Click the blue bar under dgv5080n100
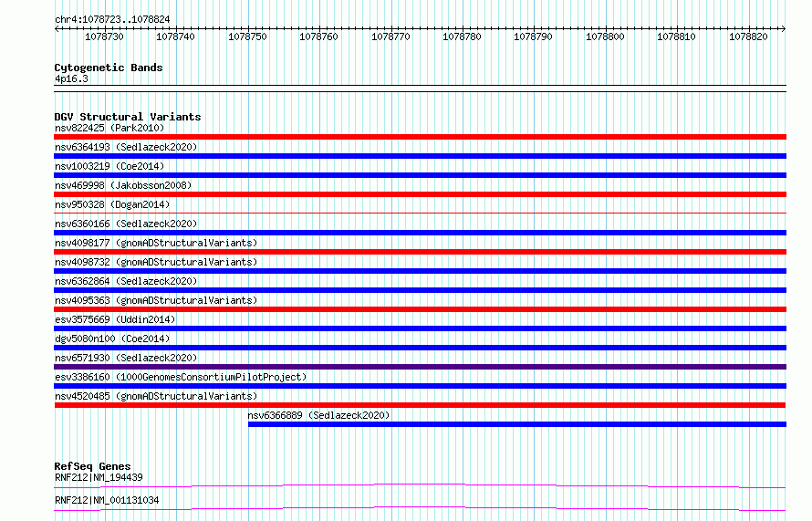Image resolution: width=812 pixels, height=521 pixels. click(420, 348)
